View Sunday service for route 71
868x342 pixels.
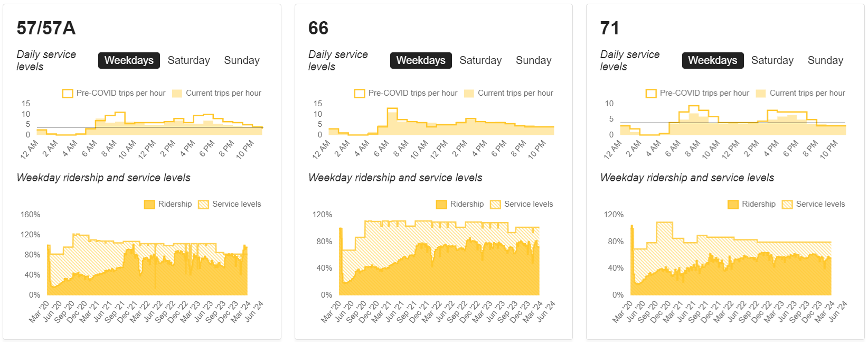pyautogui.click(x=825, y=60)
